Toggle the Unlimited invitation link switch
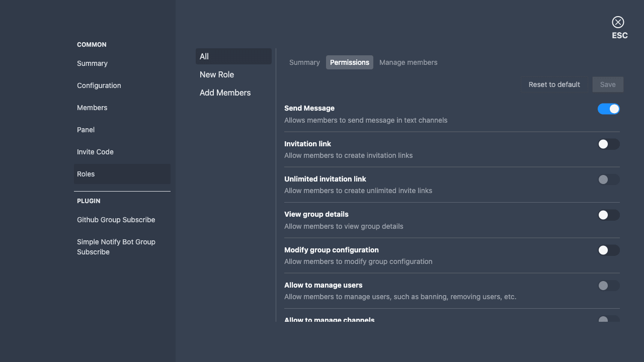The image size is (644, 362). (608, 179)
